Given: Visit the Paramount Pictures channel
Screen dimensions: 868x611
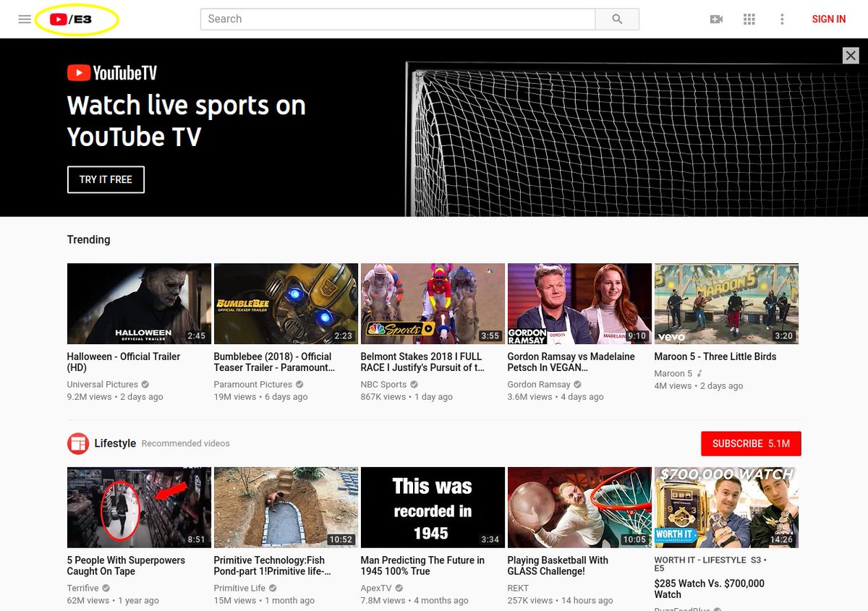Looking at the screenshot, I should (253, 385).
